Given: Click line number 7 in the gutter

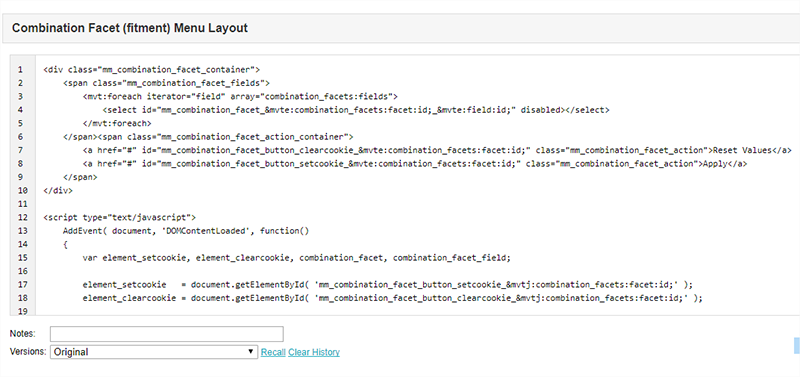Looking at the screenshot, I should [20, 150].
